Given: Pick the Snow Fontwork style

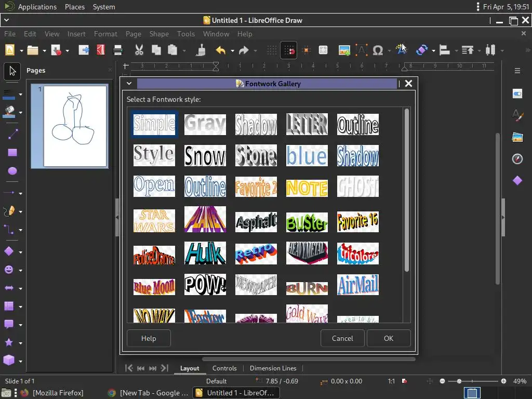Looking at the screenshot, I should tap(205, 155).
